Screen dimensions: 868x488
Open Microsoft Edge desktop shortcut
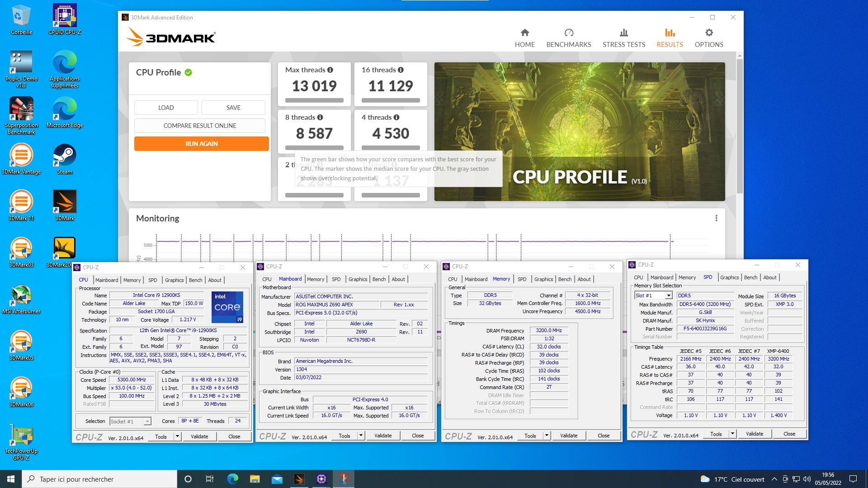pos(65,113)
